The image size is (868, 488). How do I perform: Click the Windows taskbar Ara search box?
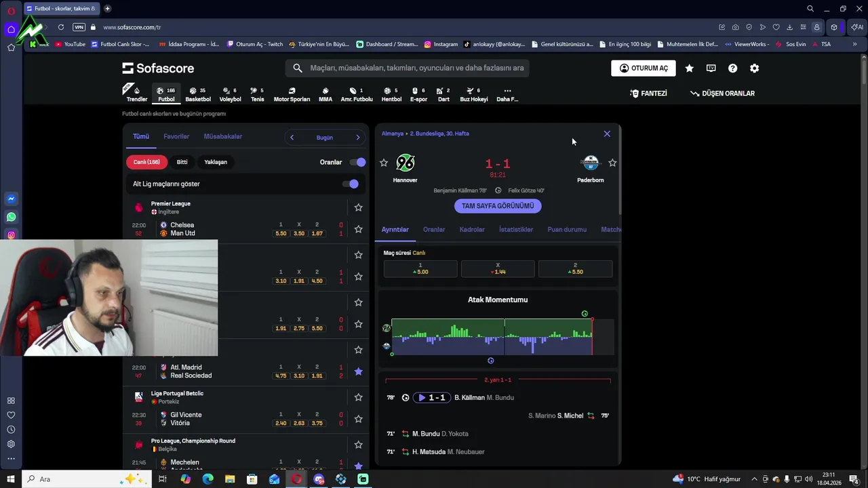(87, 479)
